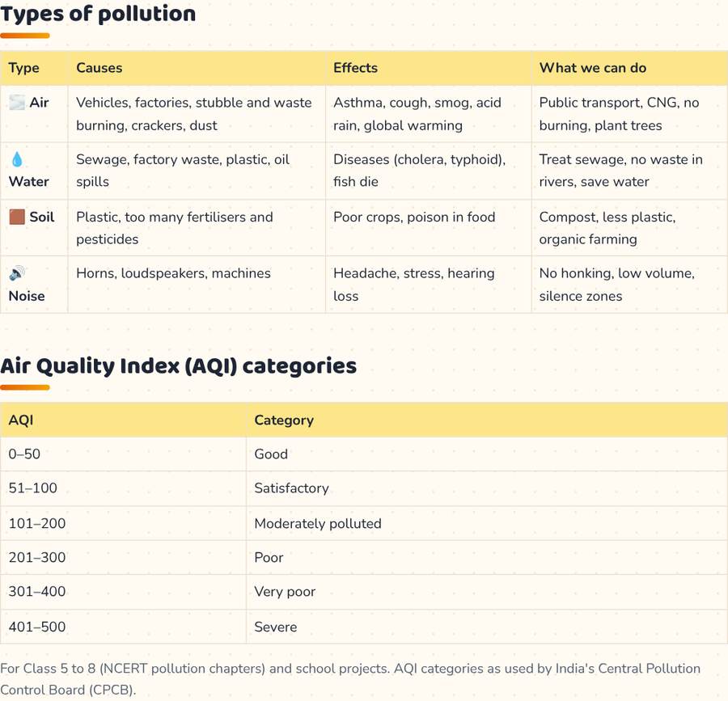Click the category 'Moderately polluted'

coord(318,523)
